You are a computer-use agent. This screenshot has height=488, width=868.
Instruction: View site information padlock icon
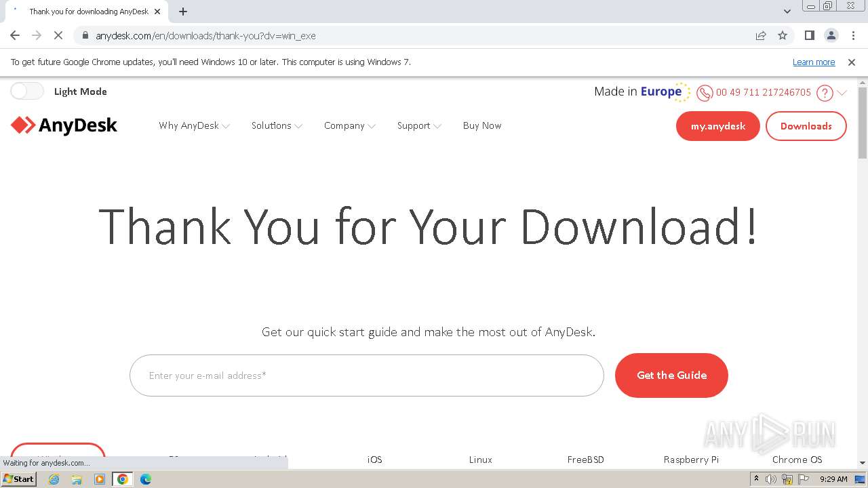85,35
